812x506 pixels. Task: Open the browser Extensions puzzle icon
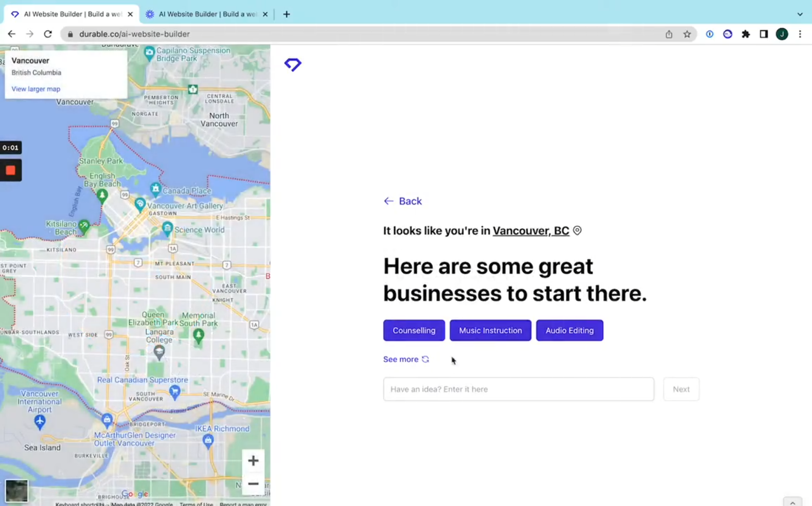tap(745, 34)
